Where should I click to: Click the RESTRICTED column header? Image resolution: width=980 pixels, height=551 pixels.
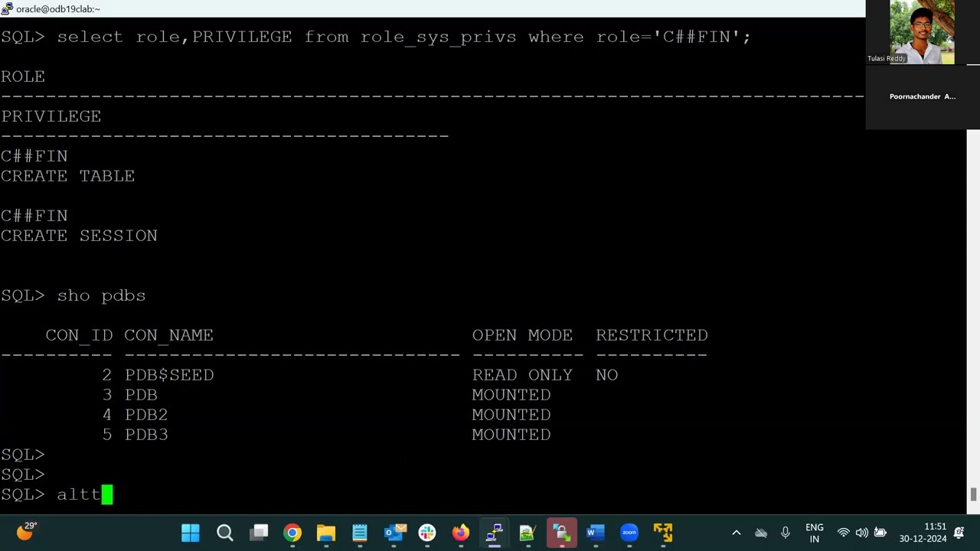click(652, 335)
